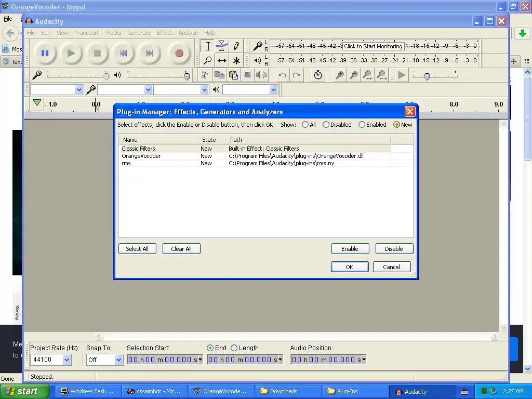Click the red Record button
Image resolution: width=532 pixels, height=399 pixels.
tap(179, 54)
